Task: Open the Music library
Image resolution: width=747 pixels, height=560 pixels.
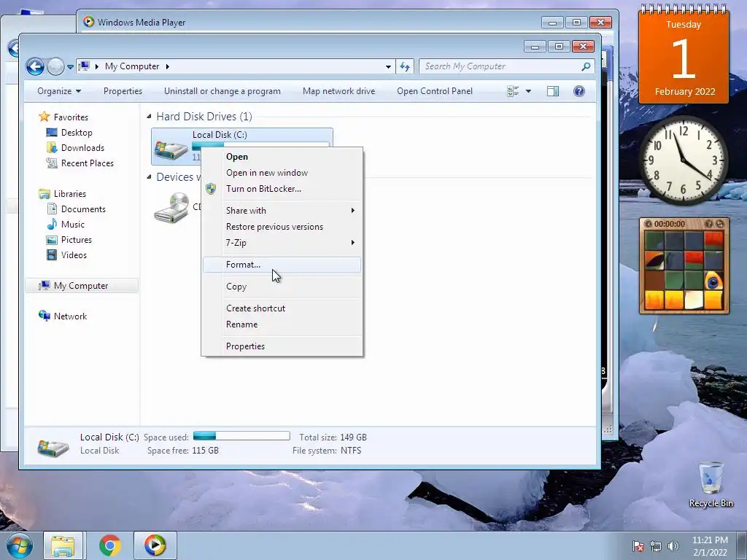Action: (x=72, y=225)
